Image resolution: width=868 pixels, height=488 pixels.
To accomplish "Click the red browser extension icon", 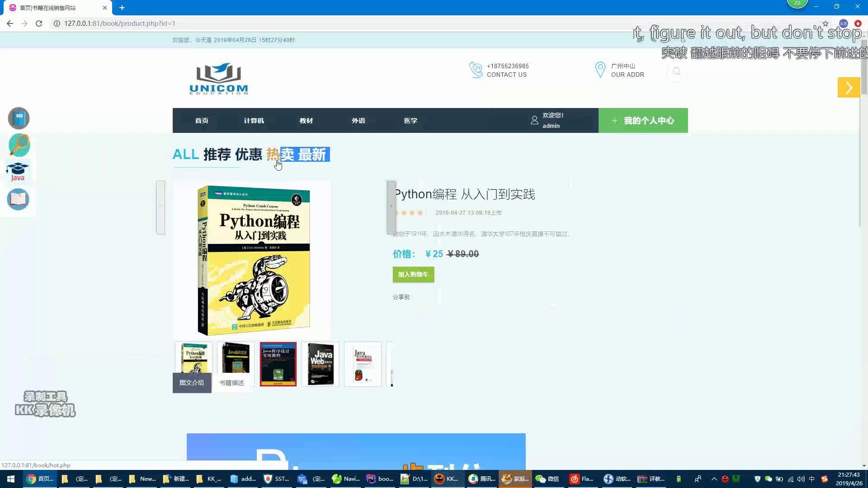I will pos(858,23).
